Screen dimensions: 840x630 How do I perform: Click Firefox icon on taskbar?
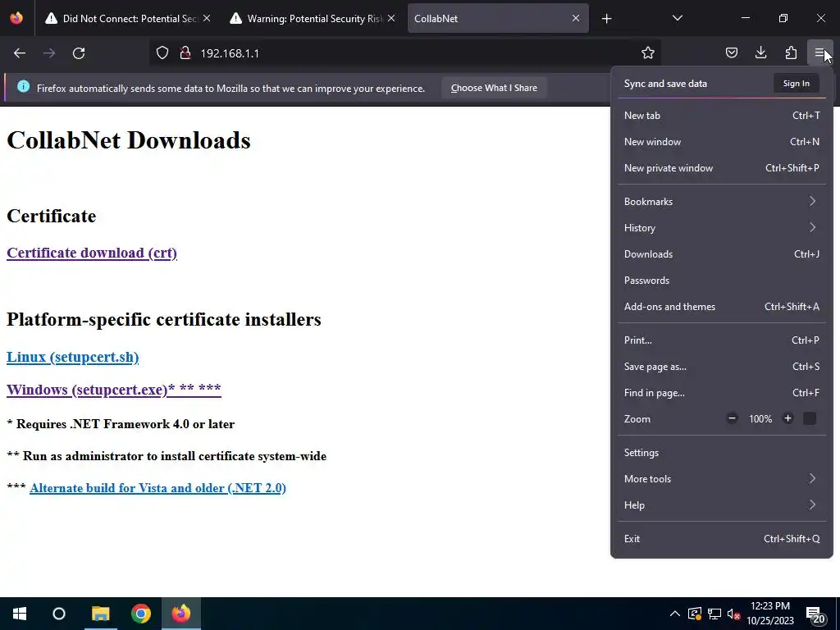pyautogui.click(x=181, y=614)
